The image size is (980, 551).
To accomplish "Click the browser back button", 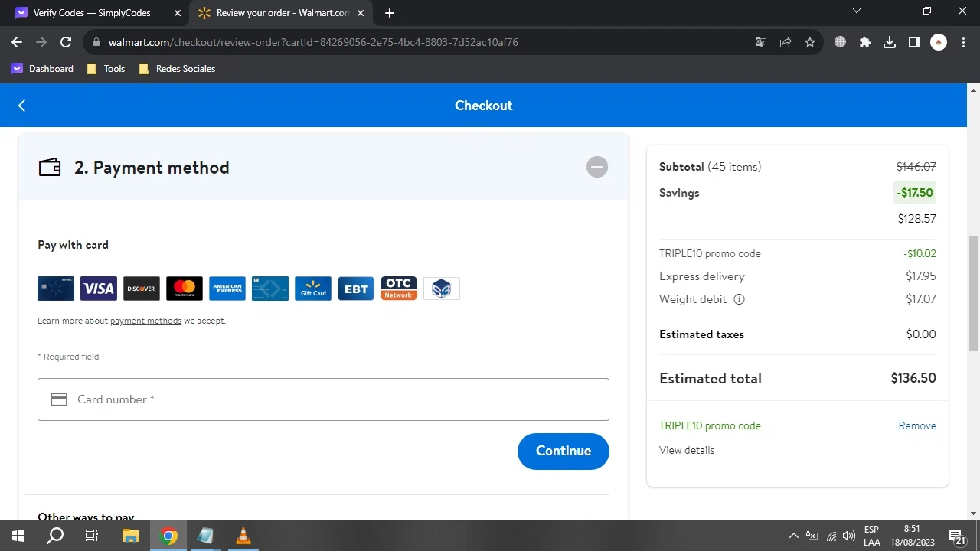I will pos(17,42).
